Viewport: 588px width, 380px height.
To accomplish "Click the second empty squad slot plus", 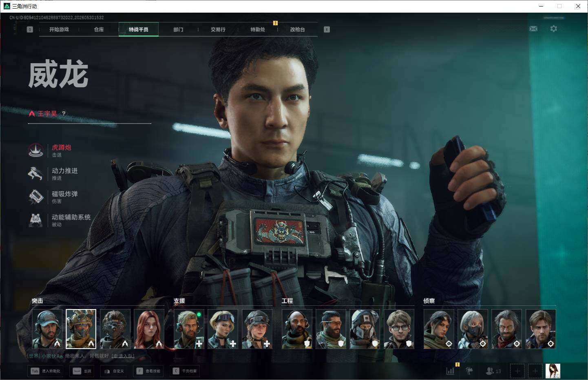I will pos(535,371).
